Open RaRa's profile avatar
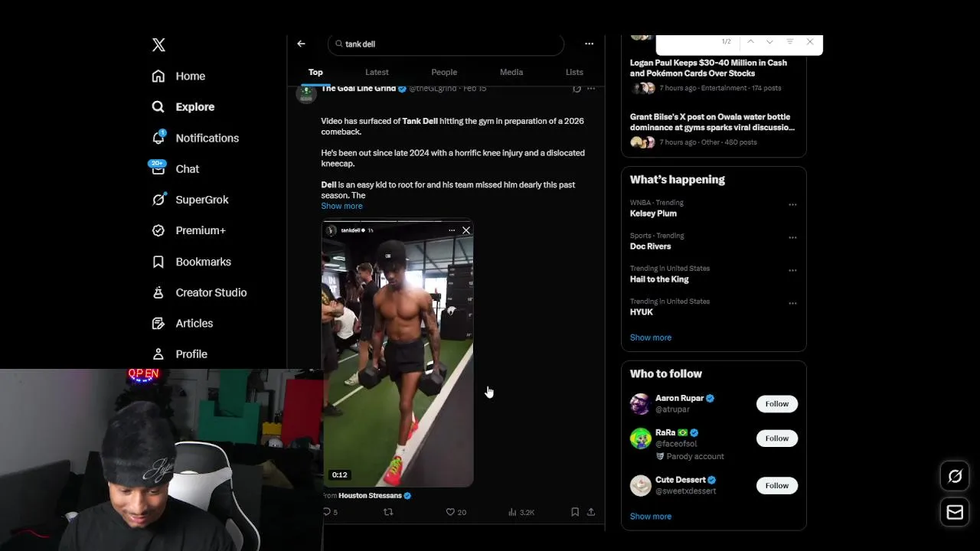Screen dimensions: 980x551 (640, 438)
